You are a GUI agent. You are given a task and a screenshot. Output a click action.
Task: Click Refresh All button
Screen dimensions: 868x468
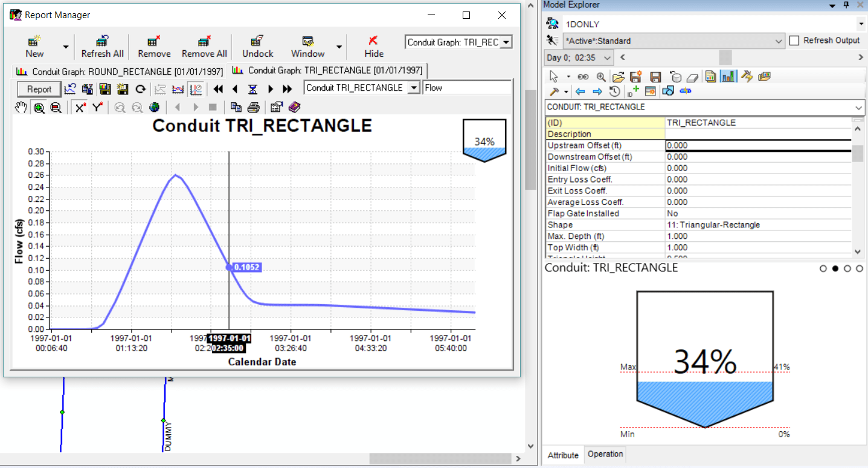[103, 47]
